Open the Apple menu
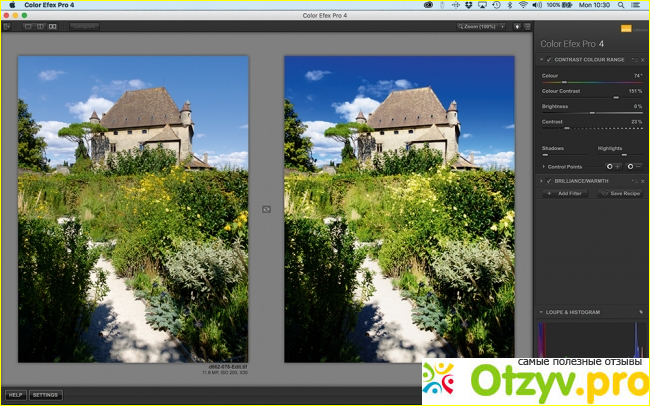This screenshot has height=406, width=650. point(10,5)
